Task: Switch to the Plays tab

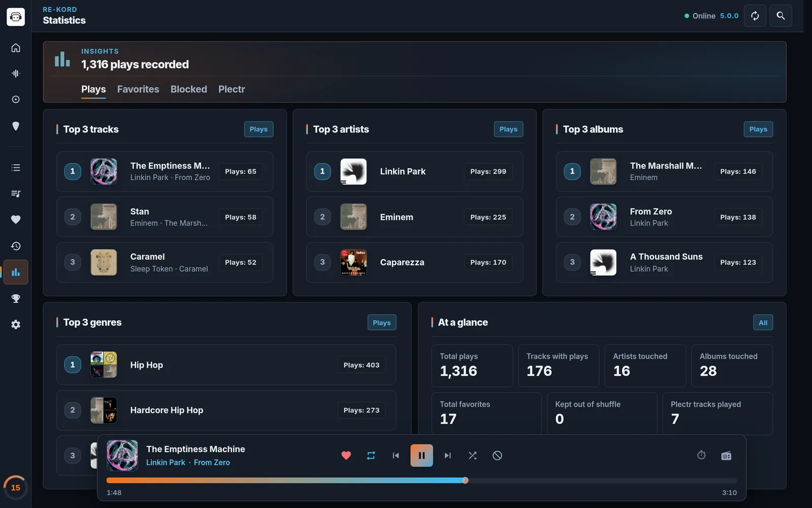Action: point(93,89)
